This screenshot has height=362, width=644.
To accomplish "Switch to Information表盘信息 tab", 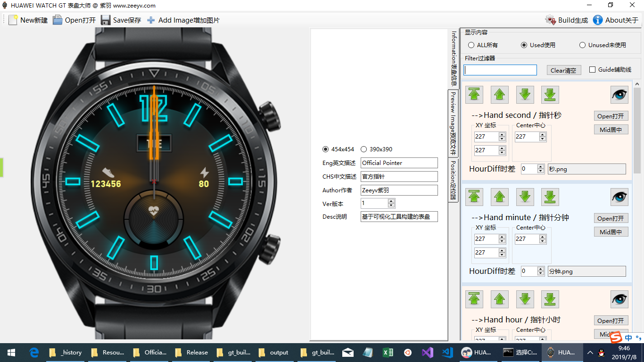I will pyautogui.click(x=453, y=58).
